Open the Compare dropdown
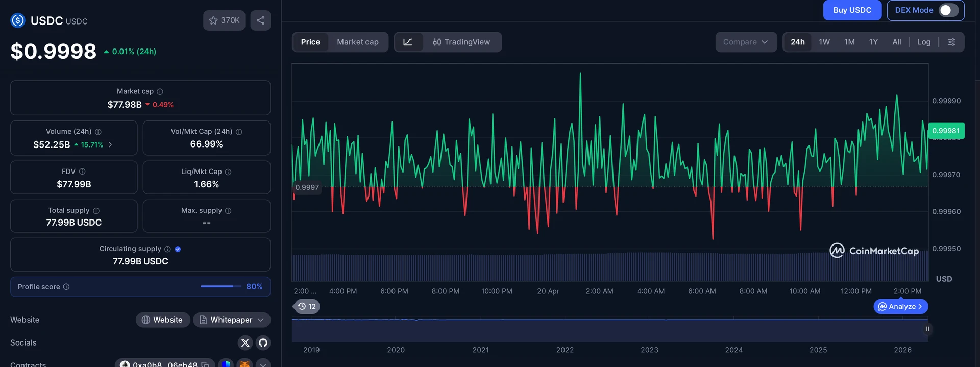 [x=746, y=42]
